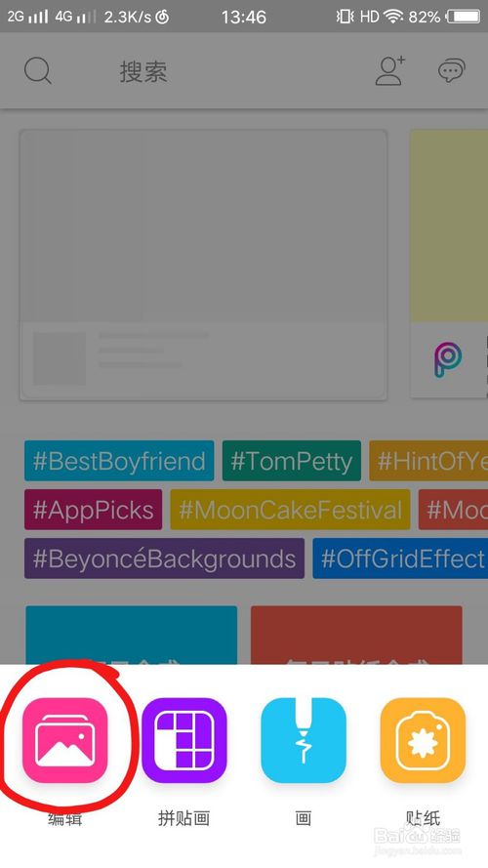Open the #AppPicks hashtag
The image size is (488, 868).
coord(93,510)
